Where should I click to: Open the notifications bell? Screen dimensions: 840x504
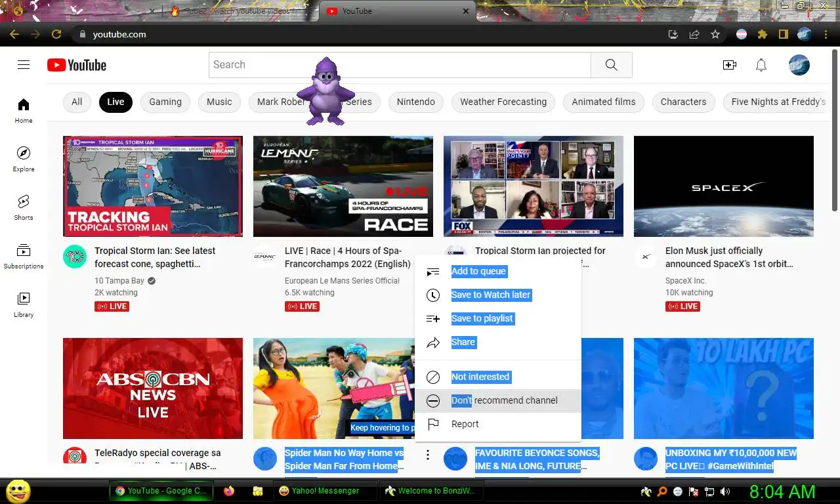point(761,65)
